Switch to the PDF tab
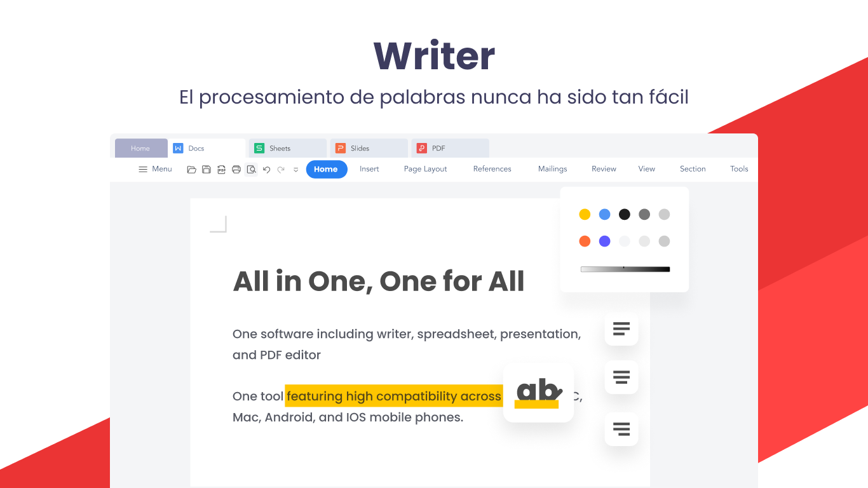Screen dimensions: 868x488 [x=451, y=148]
